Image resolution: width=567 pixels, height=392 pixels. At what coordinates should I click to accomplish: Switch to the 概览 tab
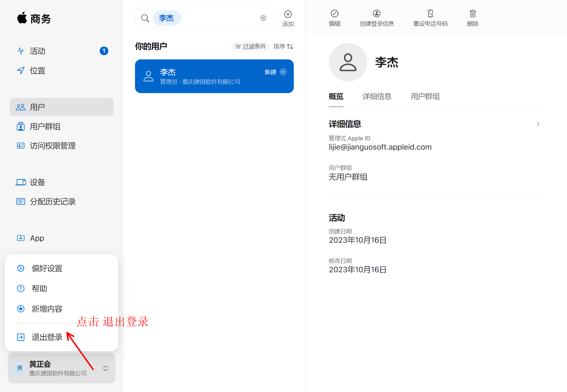[x=336, y=96]
